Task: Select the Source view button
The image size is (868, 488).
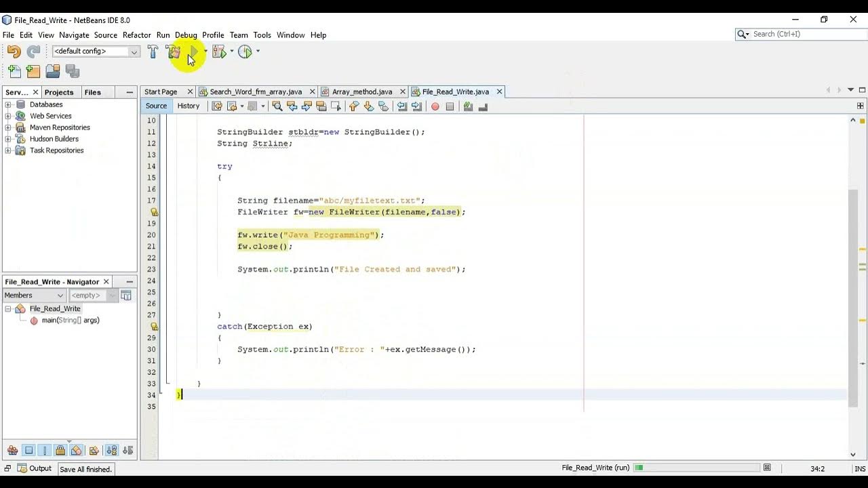Action: click(x=156, y=106)
